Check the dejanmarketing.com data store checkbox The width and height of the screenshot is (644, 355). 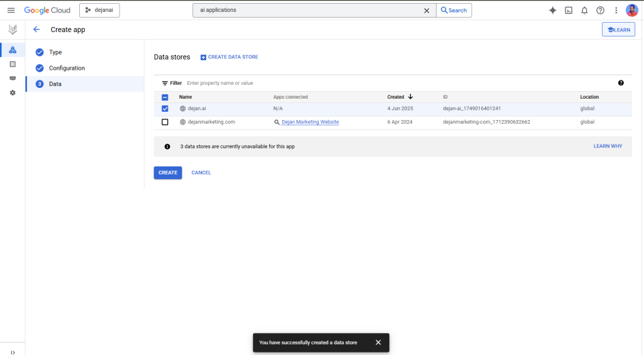coord(165,122)
